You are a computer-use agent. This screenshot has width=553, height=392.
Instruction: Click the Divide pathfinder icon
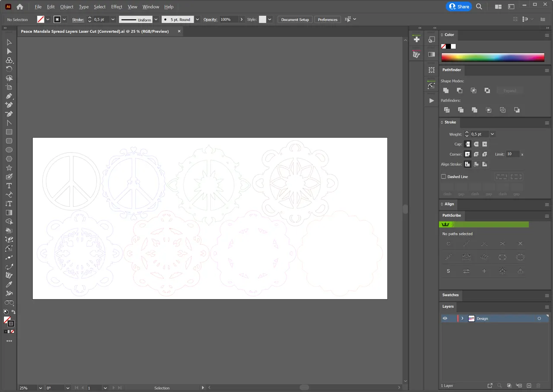click(x=447, y=110)
